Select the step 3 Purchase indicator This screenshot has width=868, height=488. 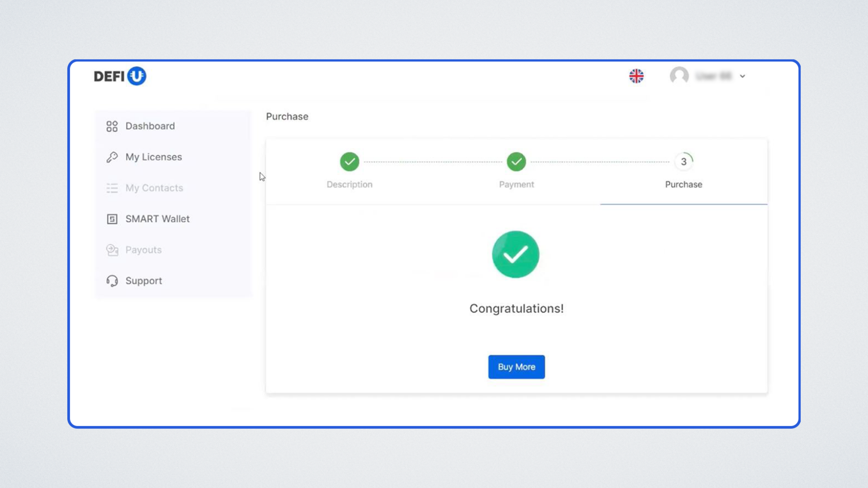point(684,162)
